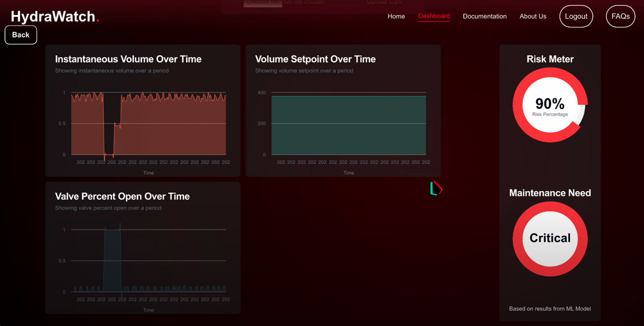Click the Maintenance Need heading
Image resolution: width=644 pixels, height=326 pixels.
[550, 193]
